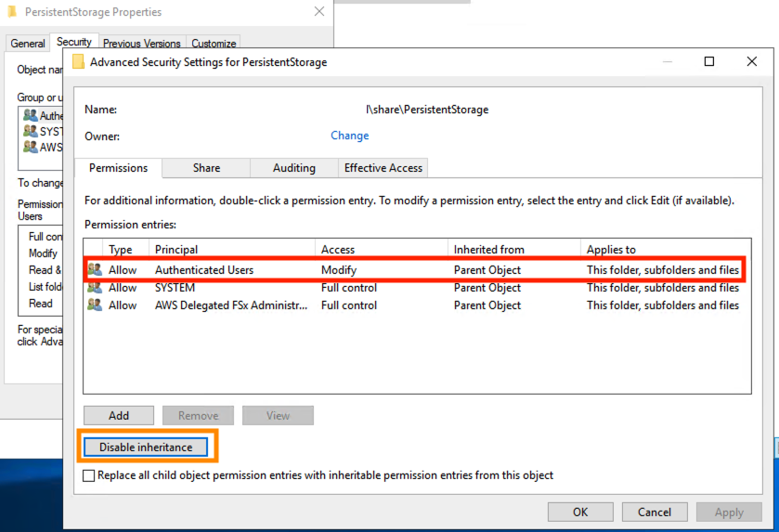Close the Advanced Security Settings window
Screen dimensions: 779x532
coord(752,61)
